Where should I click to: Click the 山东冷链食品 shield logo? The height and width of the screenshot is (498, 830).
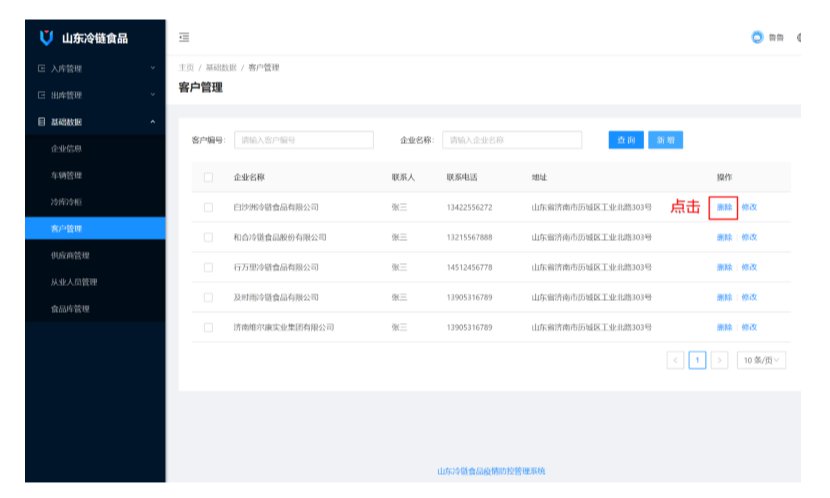click(45, 39)
